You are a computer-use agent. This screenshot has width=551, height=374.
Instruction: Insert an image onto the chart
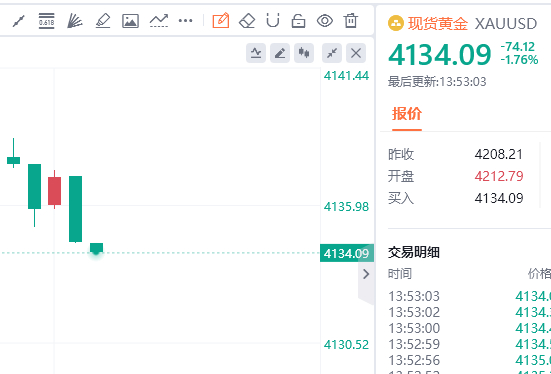[130, 21]
